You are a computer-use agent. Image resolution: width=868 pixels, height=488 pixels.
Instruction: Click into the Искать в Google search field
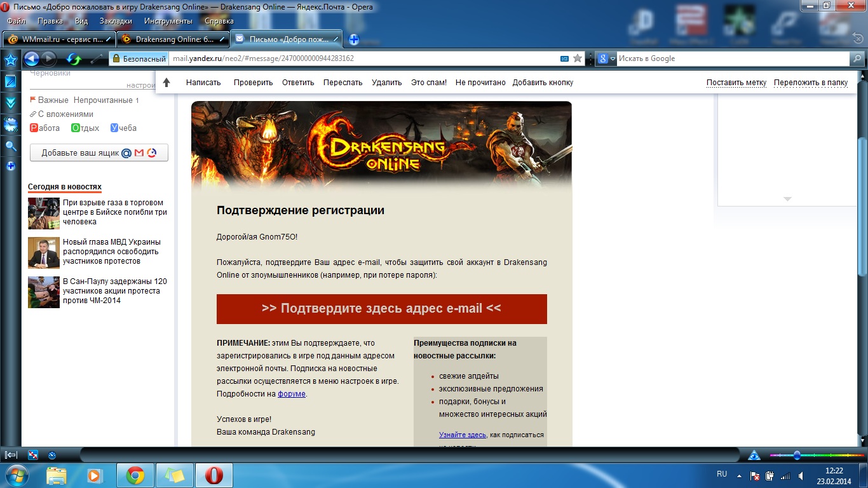pos(733,58)
